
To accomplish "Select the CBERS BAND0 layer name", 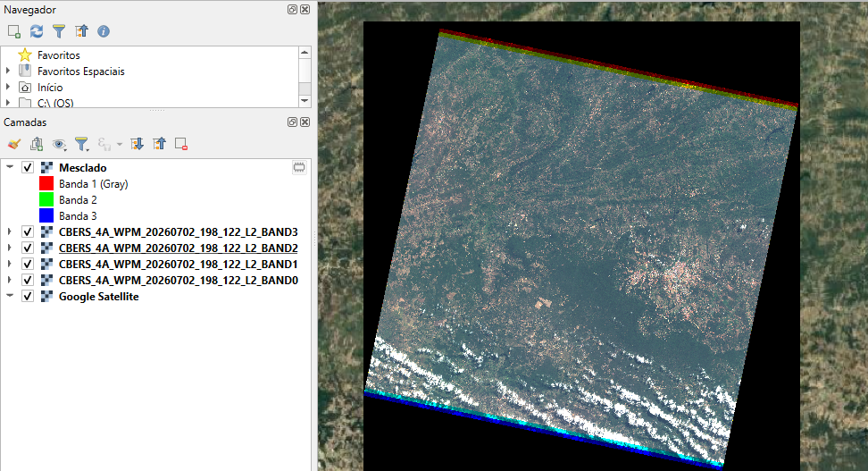I will [x=179, y=280].
